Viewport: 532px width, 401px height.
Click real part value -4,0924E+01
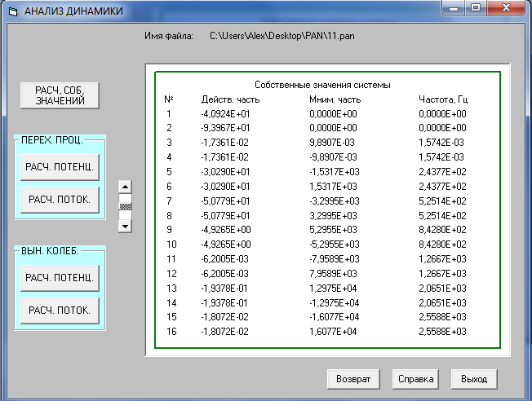point(225,114)
